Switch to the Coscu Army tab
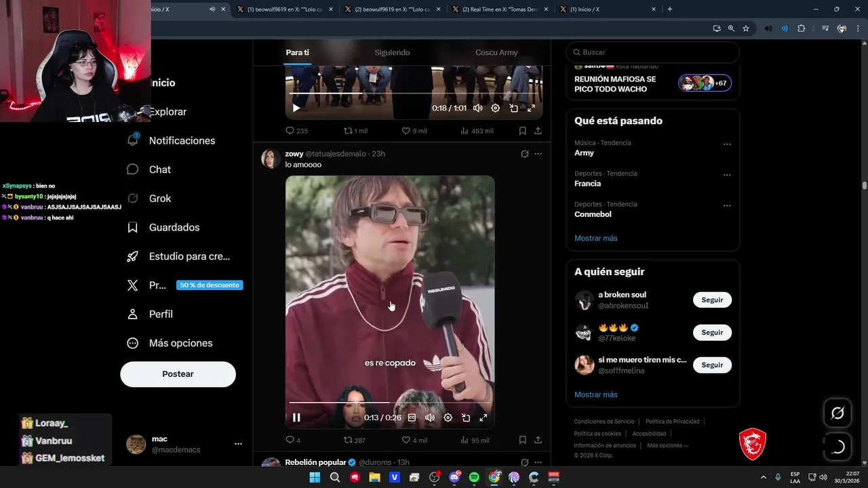The width and height of the screenshot is (868, 488). pos(496,52)
